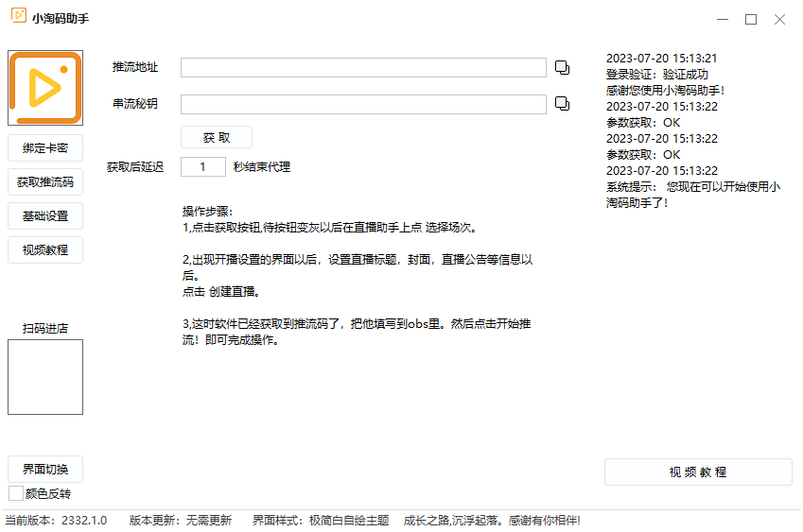Click the 版本更新：无需更新 status text
This screenshot has width=803, height=532.
pyautogui.click(x=181, y=521)
